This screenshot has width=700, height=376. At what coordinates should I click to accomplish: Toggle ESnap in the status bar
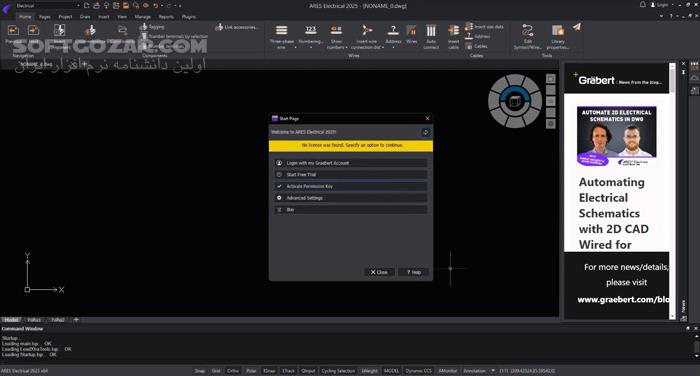(269, 371)
